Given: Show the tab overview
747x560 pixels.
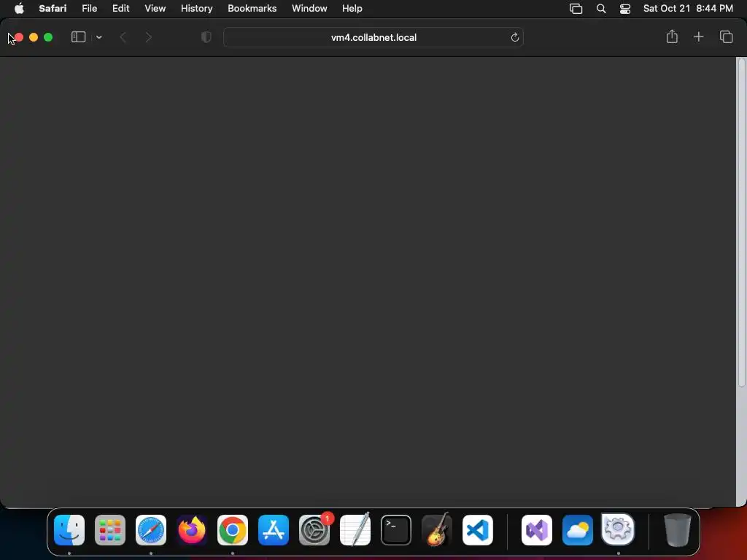Looking at the screenshot, I should 726,36.
